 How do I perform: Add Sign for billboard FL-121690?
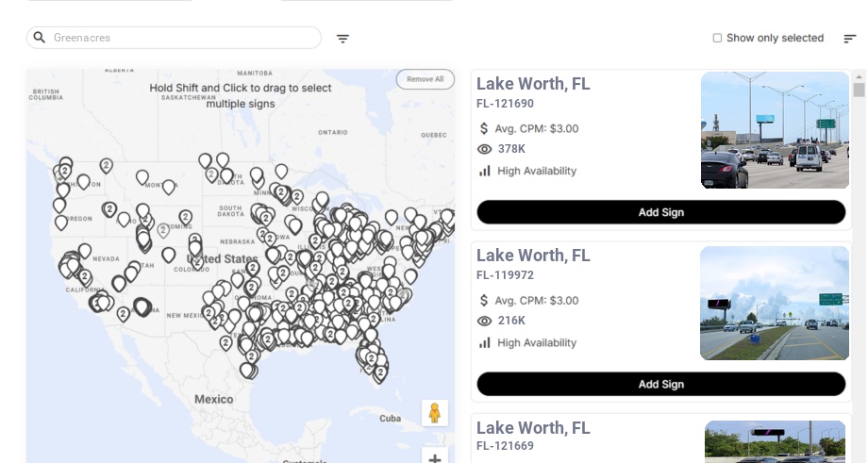pyautogui.click(x=660, y=212)
